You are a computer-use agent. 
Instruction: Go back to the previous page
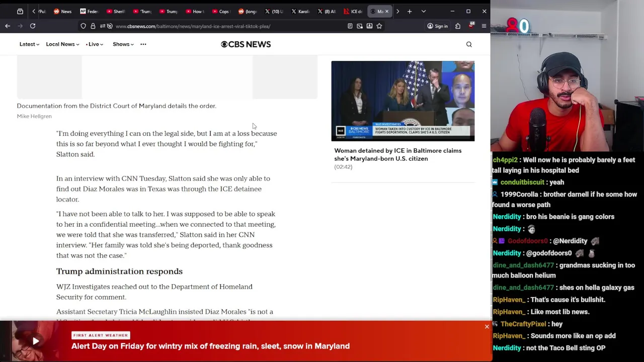[x=8, y=26]
